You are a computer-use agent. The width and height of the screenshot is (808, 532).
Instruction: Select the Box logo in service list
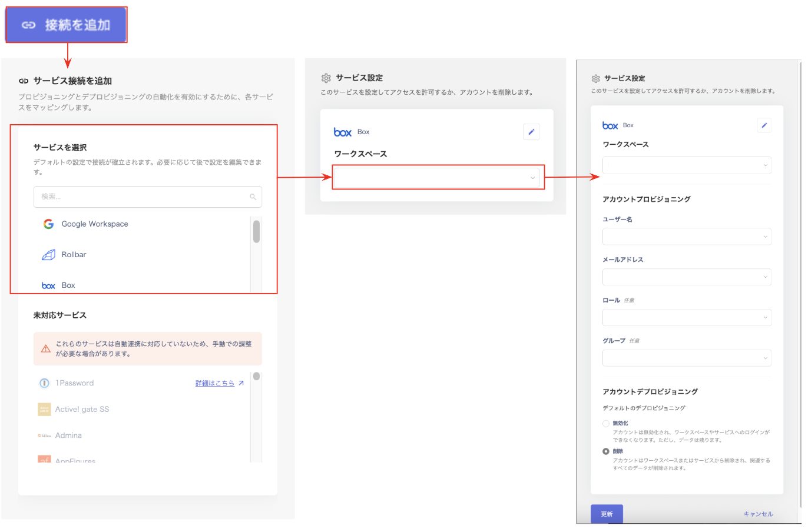click(x=48, y=285)
